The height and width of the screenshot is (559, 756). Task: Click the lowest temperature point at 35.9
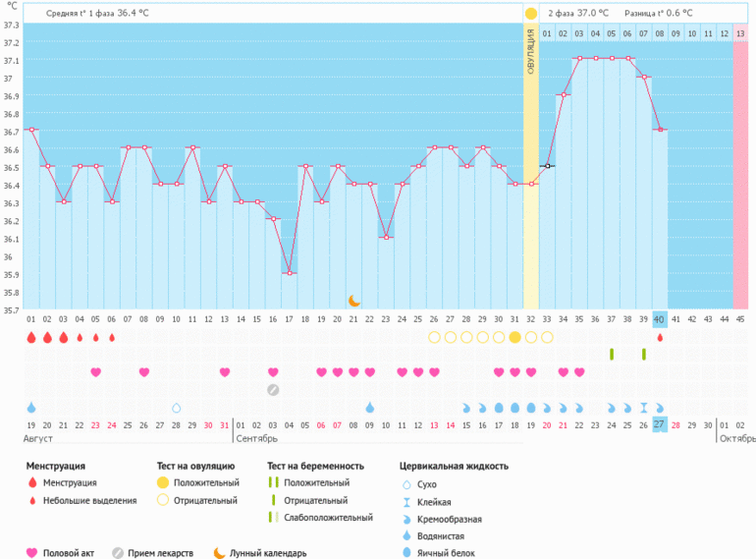[x=290, y=273]
